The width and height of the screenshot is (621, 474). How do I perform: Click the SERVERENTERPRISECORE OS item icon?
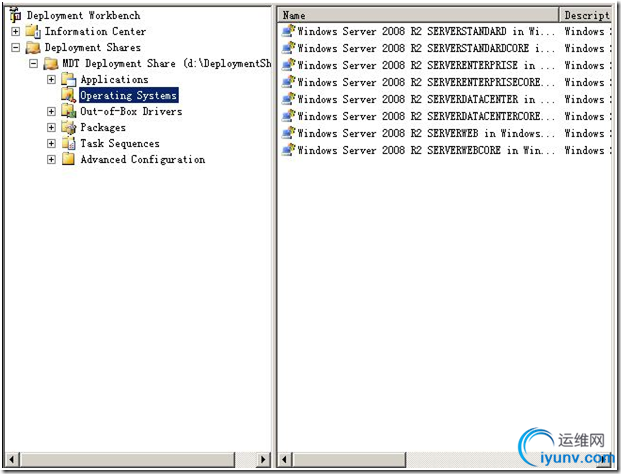click(288, 82)
